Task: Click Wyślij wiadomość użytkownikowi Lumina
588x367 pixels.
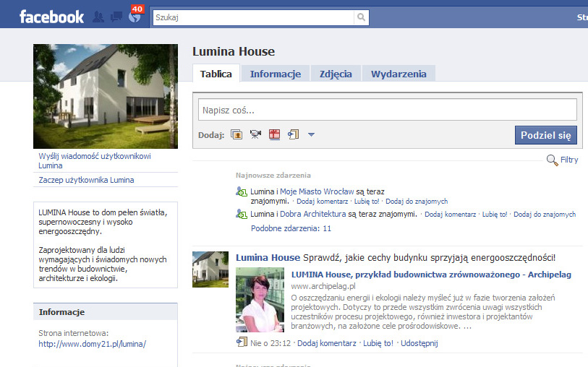Action: (x=95, y=160)
